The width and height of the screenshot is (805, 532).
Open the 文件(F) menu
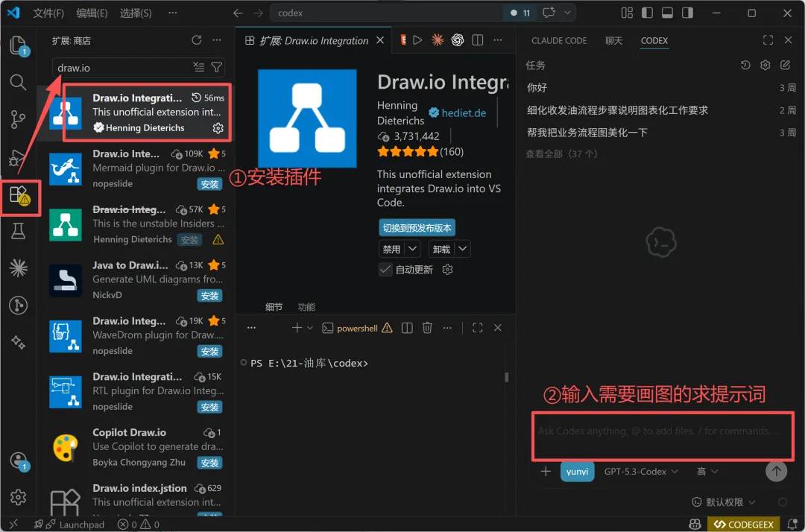[48, 13]
